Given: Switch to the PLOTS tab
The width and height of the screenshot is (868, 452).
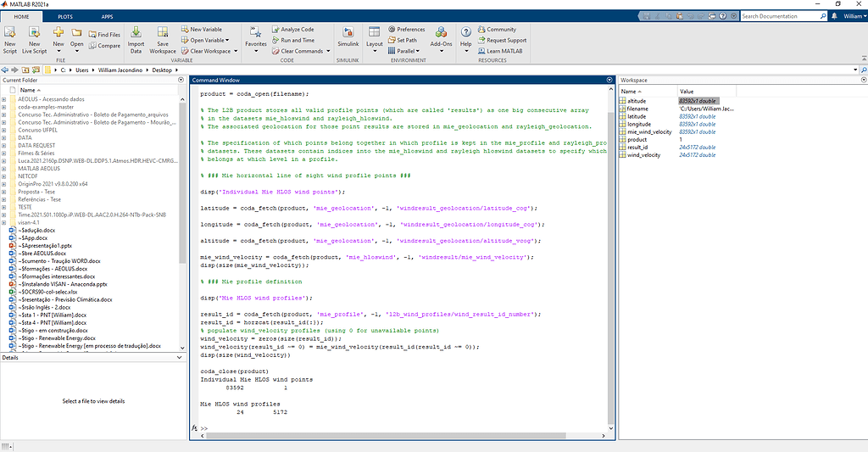Looking at the screenshot, I should (x=65, y=16).
